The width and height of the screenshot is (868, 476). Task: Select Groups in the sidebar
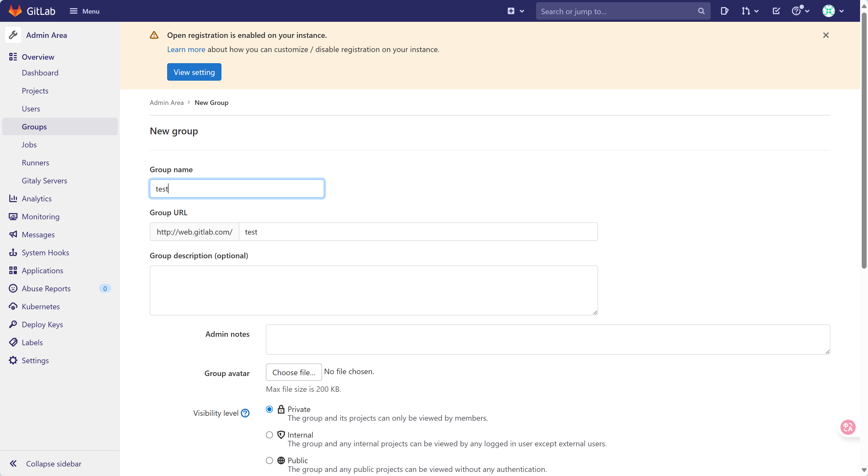click(60, 127)
